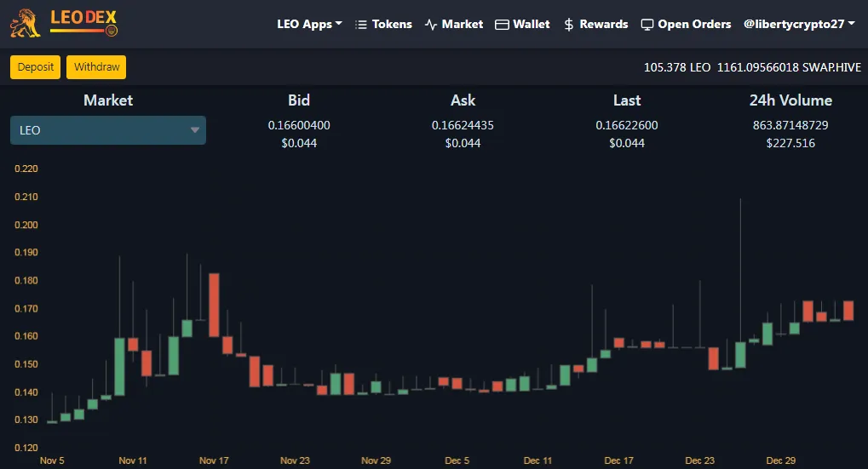The image size is (868, 469).
Task: Open the @libertycrypto27 account menu
Action: [x=799, y=24]
